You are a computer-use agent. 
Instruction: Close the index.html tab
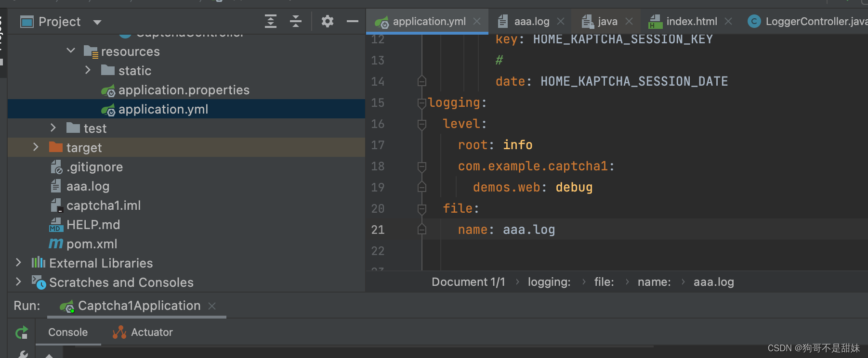728,21
